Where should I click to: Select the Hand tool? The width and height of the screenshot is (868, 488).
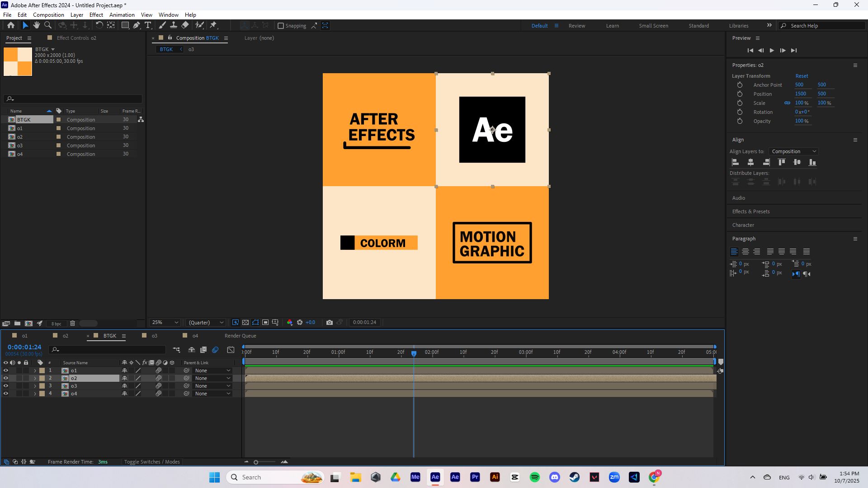click(x=37, y=25)
